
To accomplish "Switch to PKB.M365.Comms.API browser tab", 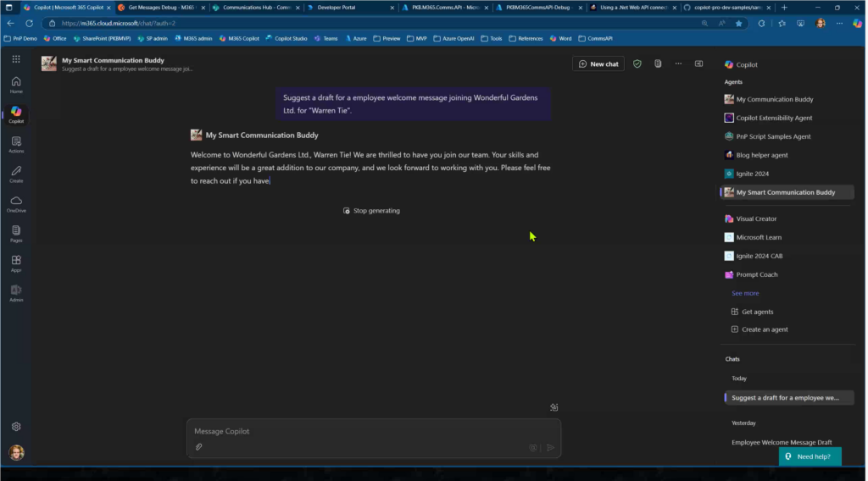I will [x=444, y=8].
